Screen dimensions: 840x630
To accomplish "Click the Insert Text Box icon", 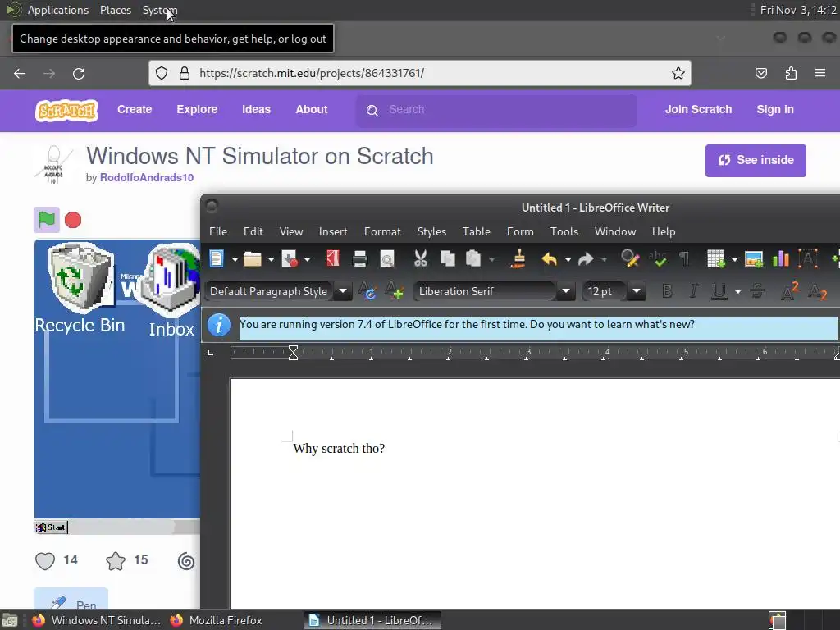I will (x=808, y=259).
